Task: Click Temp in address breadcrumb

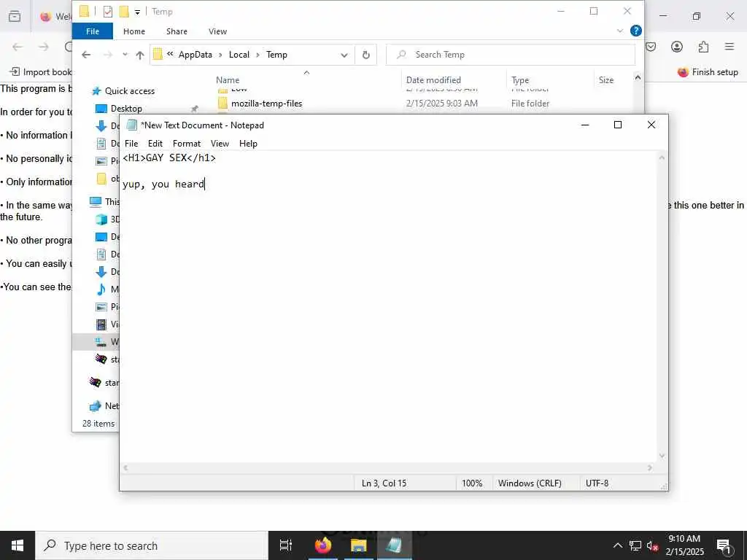Action: tap(276, 55)
